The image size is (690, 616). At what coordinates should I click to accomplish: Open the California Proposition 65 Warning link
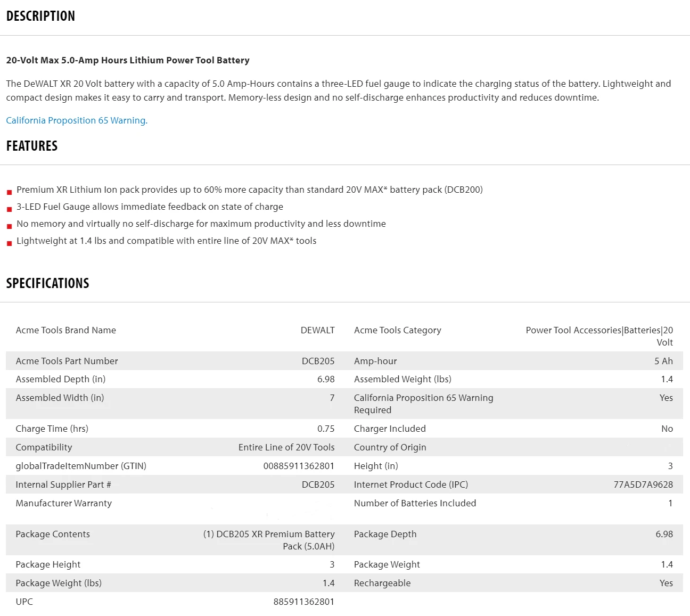[77, 120]
